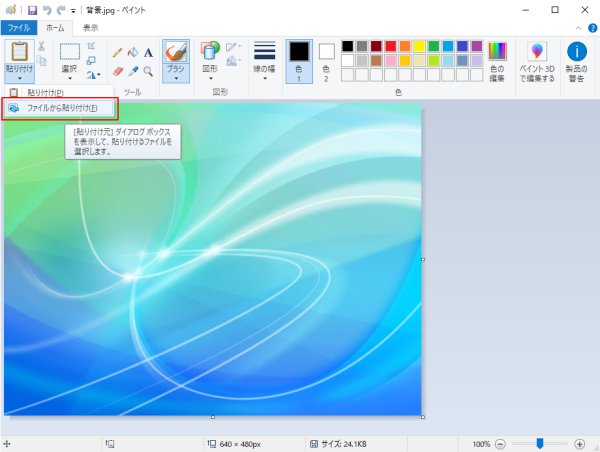Choose 貼り付け(P) menu entry
The image size is (600, 452).
(59, 92)
